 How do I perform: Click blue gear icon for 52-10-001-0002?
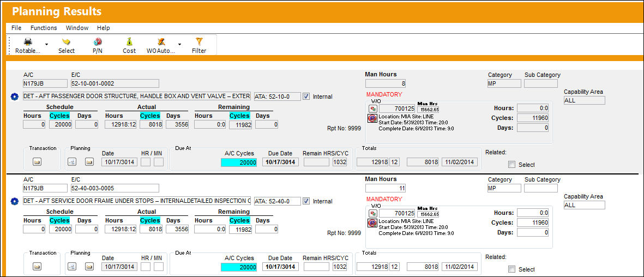pos(15,97)
